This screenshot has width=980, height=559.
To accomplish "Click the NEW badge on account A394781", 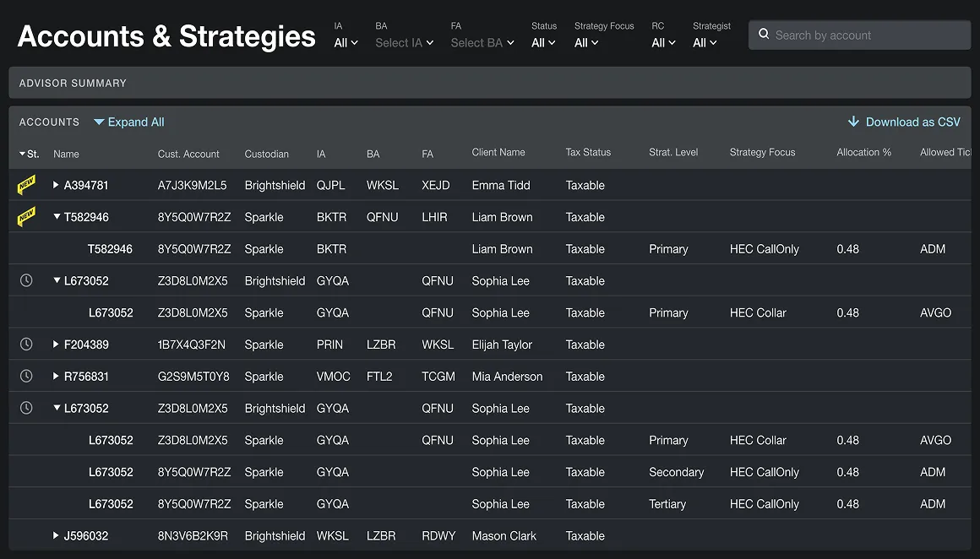I will [26, 185].
